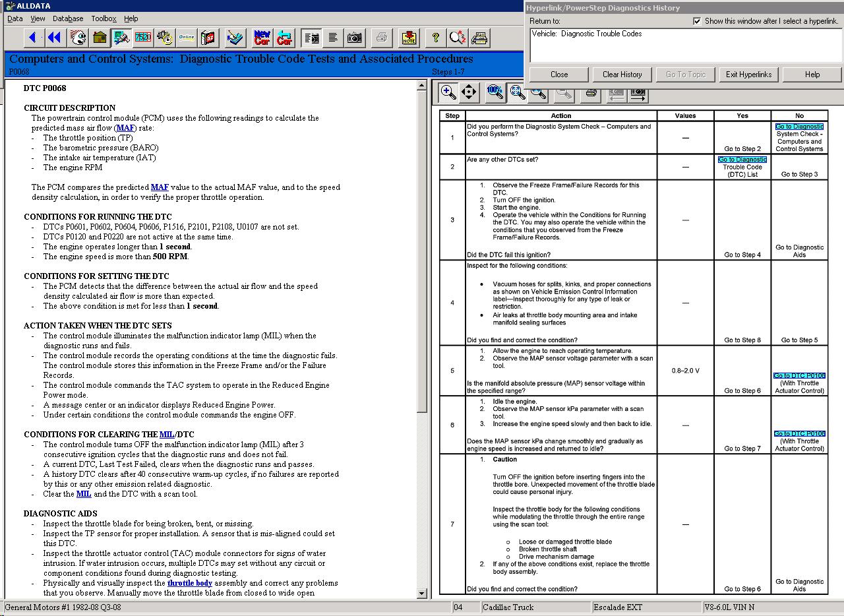Click the Clear History button
This screenshot has height=616, width=844.
tap(622, 75)
